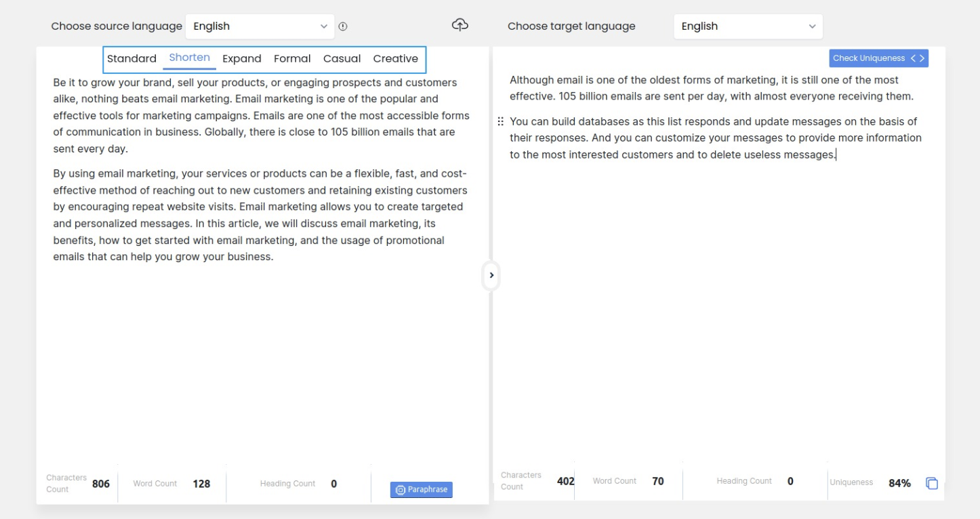Copy the paraphrased output text
The image size is (980, 519).
tap(932, 483)
